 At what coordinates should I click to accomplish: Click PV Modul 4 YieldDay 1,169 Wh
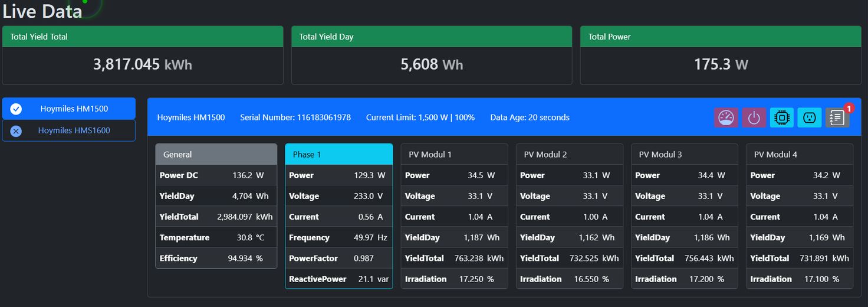(826, 237)
